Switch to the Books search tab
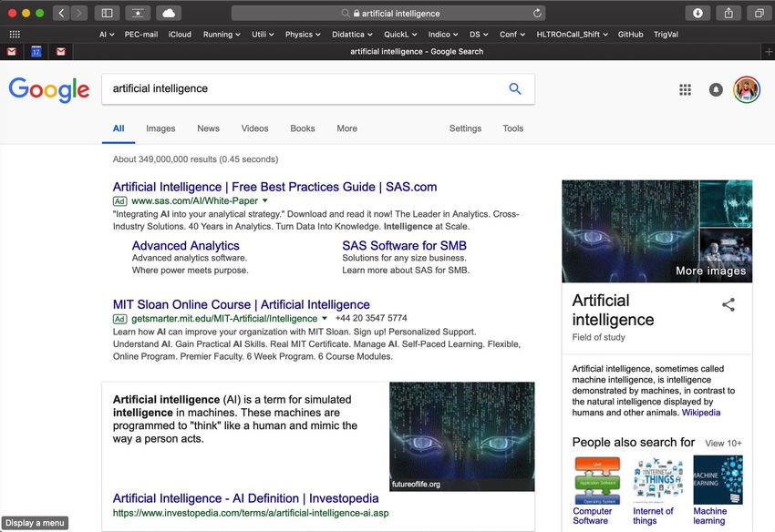 [x=303, y=128]
